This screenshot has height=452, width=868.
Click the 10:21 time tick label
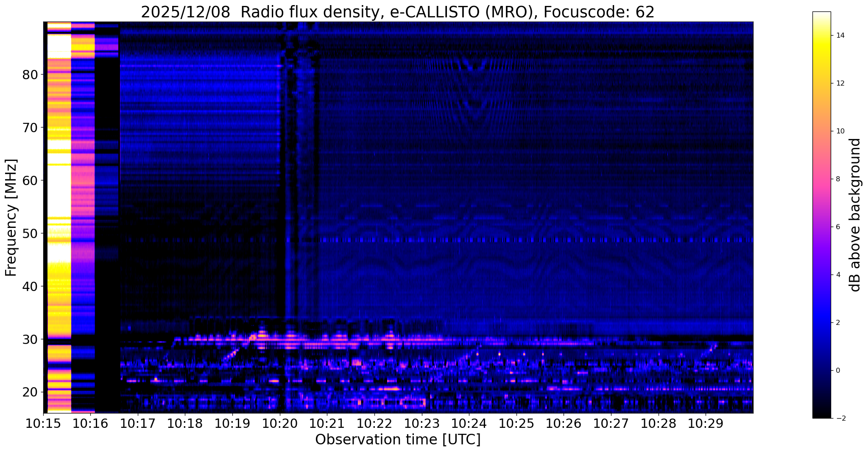327,424
